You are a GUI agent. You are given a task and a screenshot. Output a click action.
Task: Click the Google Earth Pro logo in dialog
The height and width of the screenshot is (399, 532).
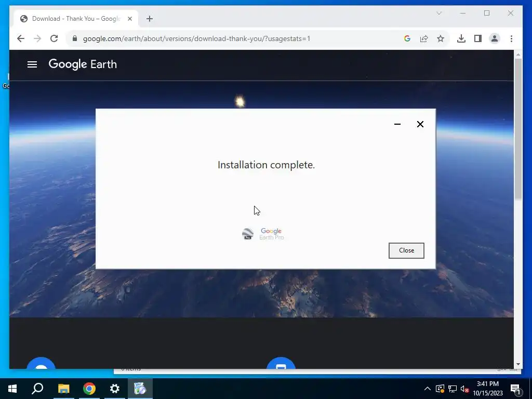(x=263, y=234)
